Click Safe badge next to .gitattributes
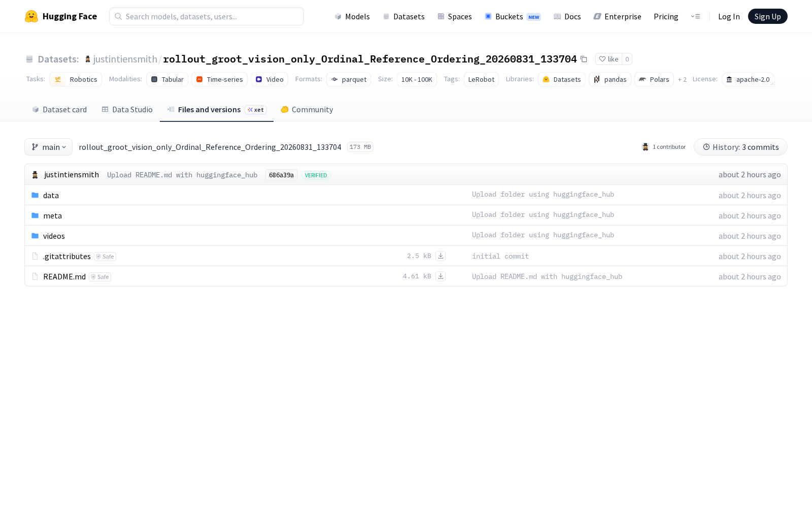Screen dimensions: 812x508 point(105,257)
